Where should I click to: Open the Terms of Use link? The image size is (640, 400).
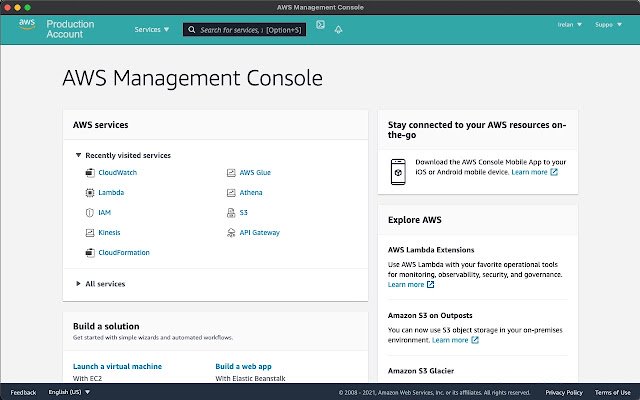point(613,393)
